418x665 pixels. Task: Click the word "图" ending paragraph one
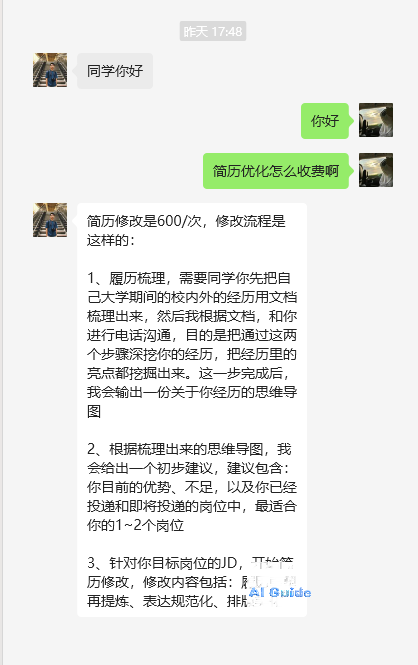(94, 411)
